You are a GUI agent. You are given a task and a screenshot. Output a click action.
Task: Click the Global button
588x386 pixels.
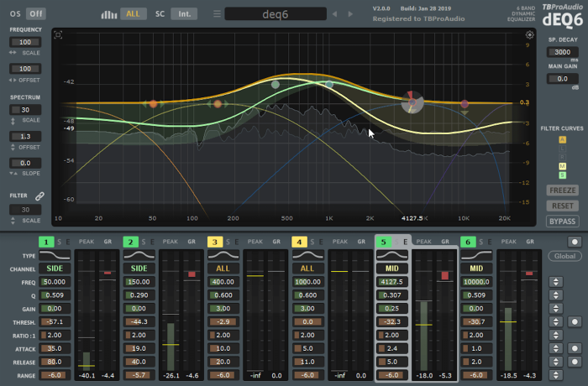564,256
